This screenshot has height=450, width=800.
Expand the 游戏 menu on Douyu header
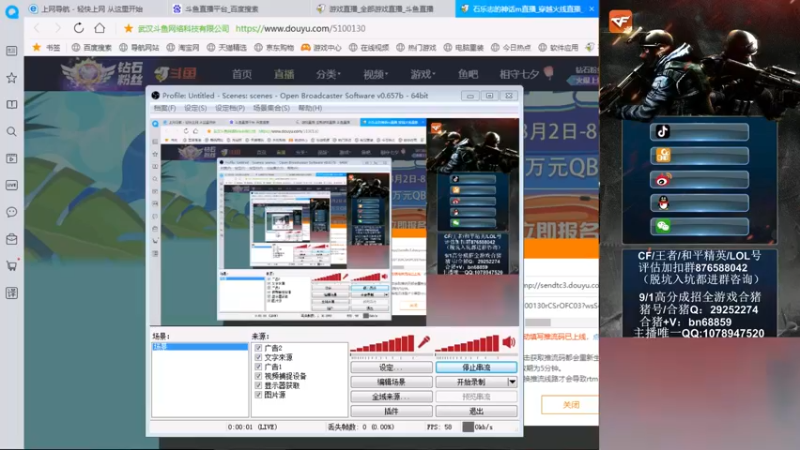(423, 74)
